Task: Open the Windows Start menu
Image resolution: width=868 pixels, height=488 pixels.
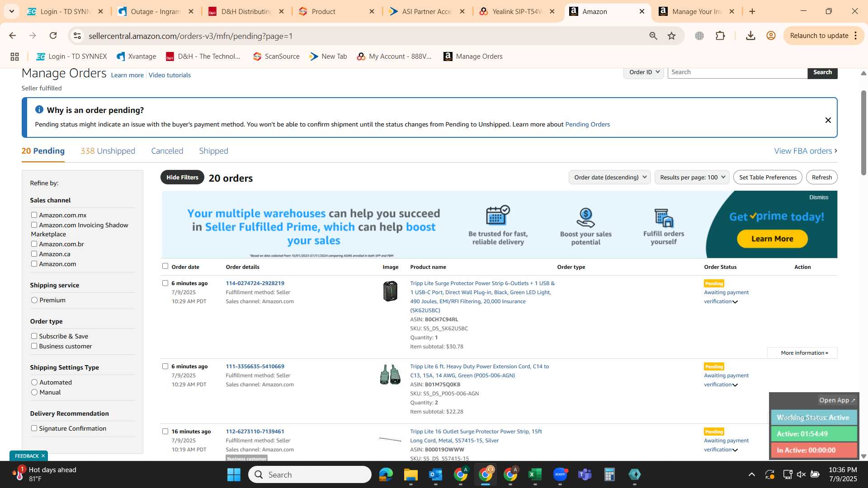Action: (x=234, y=474)
